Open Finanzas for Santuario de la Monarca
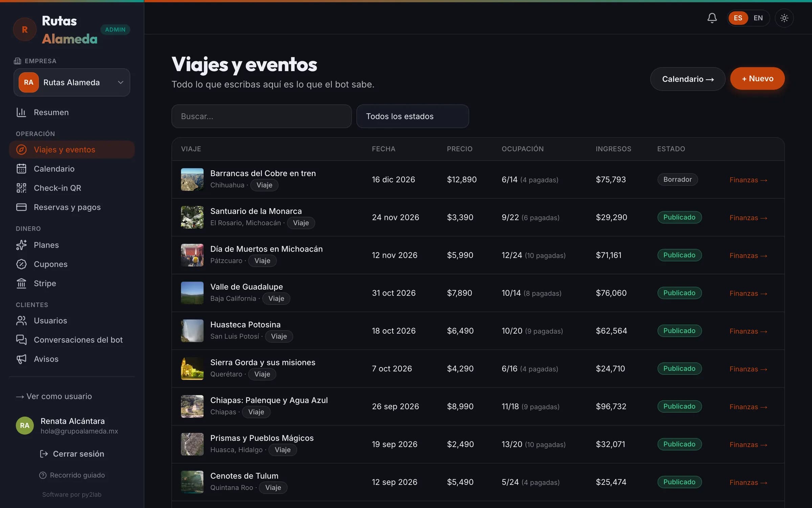Image resolution: width=812 pixels, height=508 pixels. [x=748, y=218]
